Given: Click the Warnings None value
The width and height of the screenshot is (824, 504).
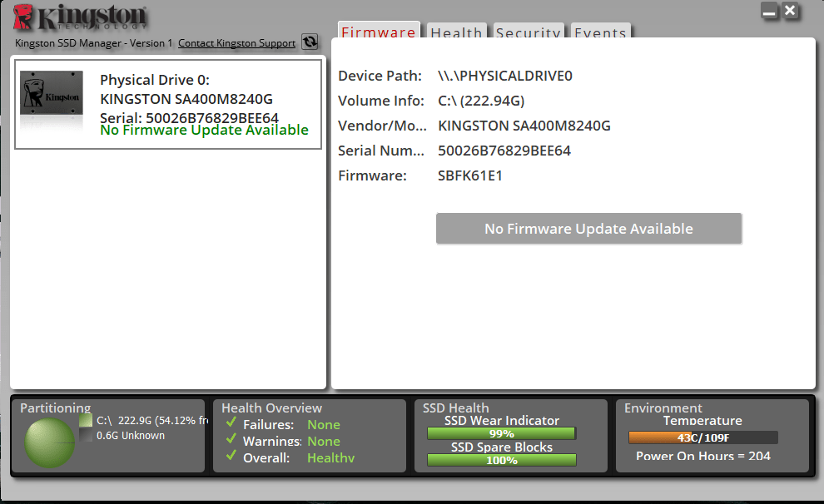Looking at the screenshot, I should pyautogui.click(x=324, y=442).
